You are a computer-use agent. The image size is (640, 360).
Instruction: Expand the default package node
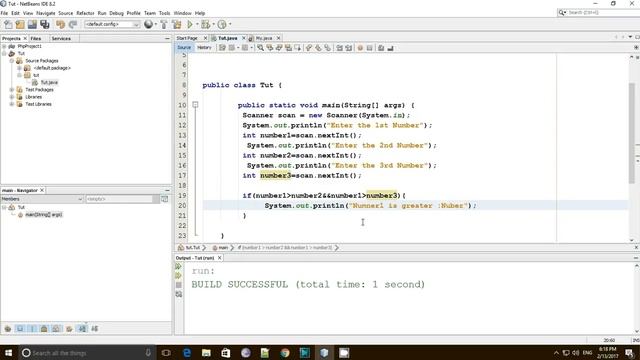[19, 68]
